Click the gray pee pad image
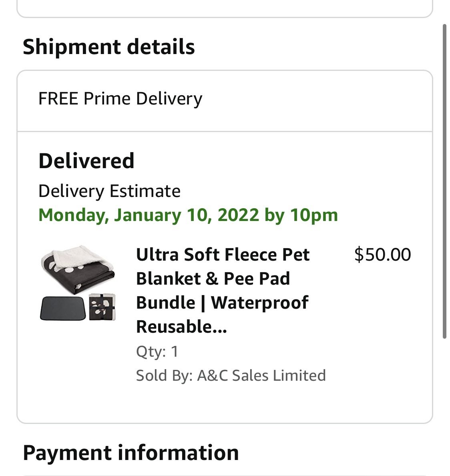The height and width of the screenshot is (476, 450). click(62, 308)
